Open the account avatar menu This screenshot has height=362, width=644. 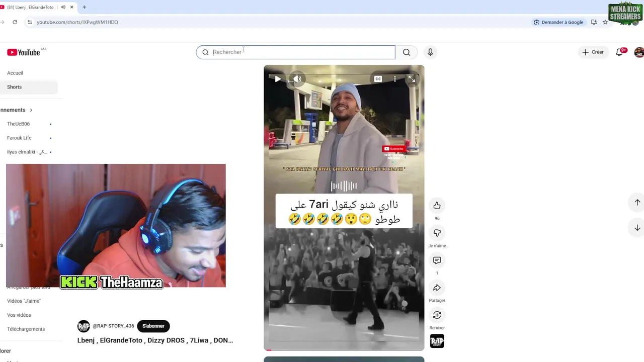click(639, 52)
